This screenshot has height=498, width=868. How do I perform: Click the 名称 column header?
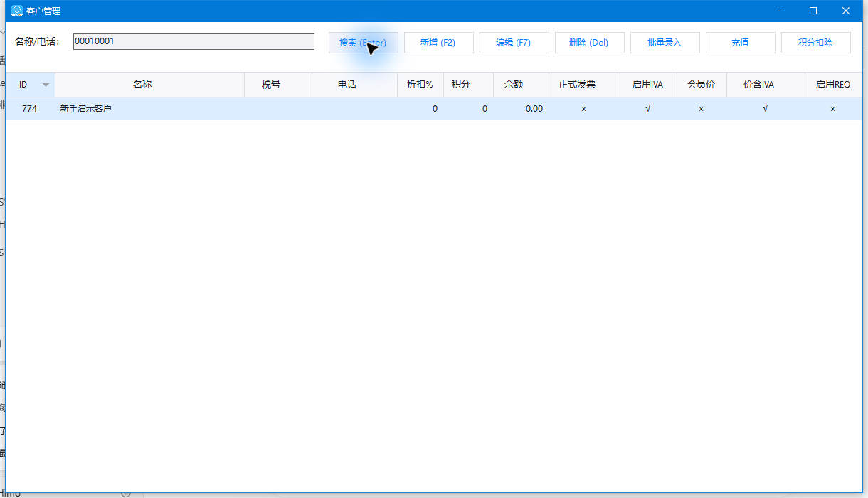[150, 85]
